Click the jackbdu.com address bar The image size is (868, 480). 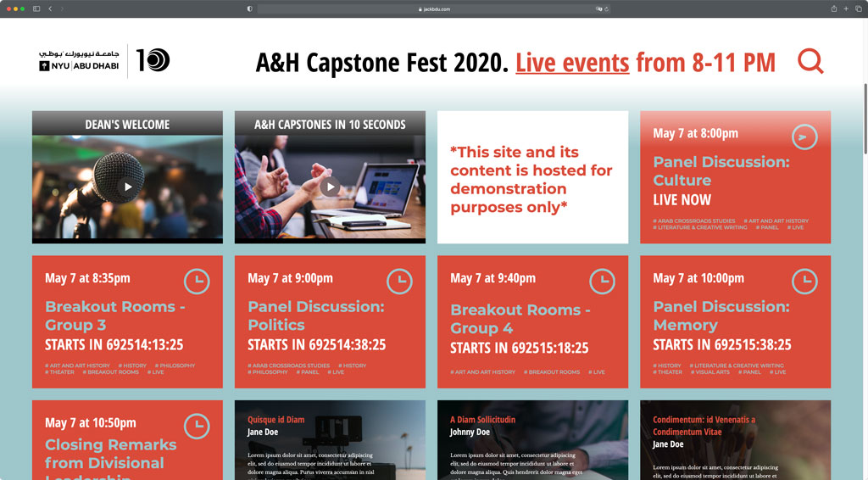click(434, 8)
